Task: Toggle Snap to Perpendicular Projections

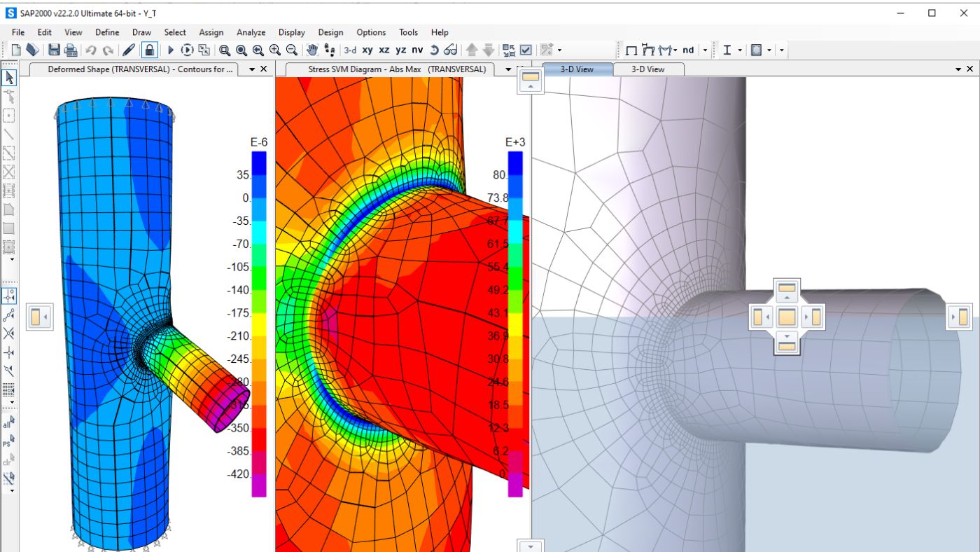Action: (9, 352)
